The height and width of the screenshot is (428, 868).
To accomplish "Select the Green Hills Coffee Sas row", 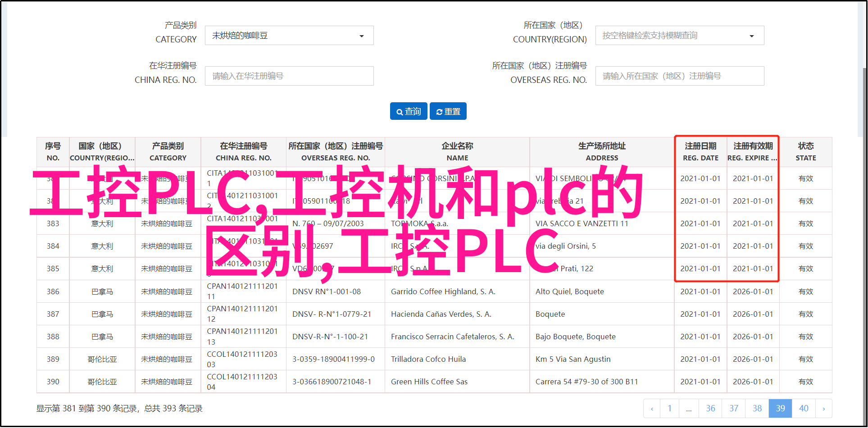I will coord(429,382).
